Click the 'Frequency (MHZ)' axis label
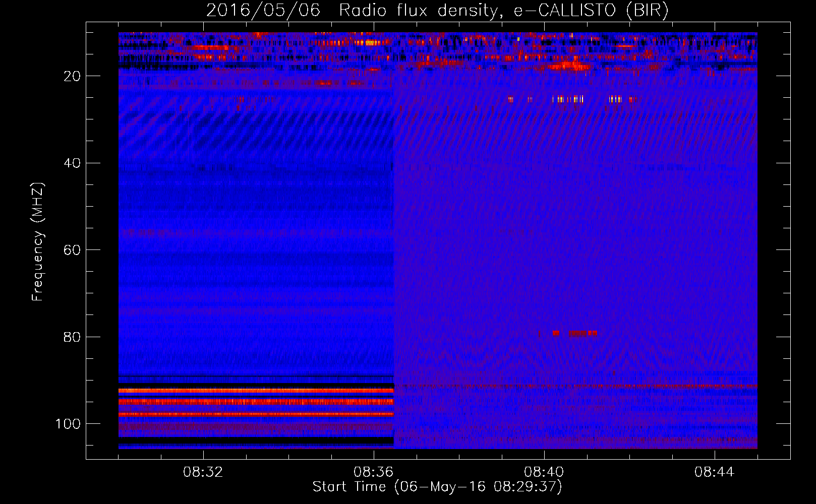The height and width of the screenshot is (504, 816). tap(38, 242)
